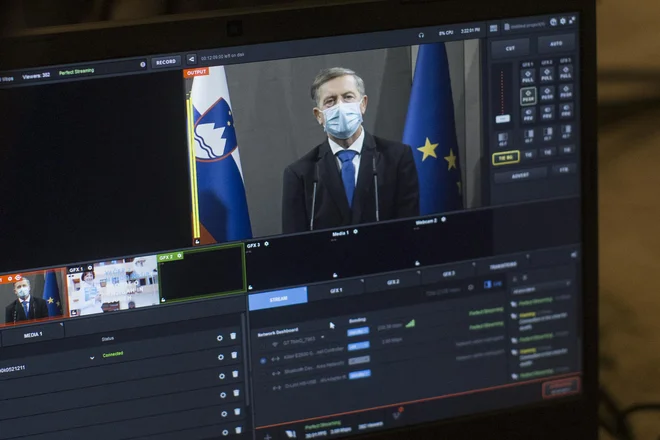The width and height of the screenshot is (660, 440).
Task: Expand the dropdown chevron beside Connected status
Action: [x=92, y=358]
